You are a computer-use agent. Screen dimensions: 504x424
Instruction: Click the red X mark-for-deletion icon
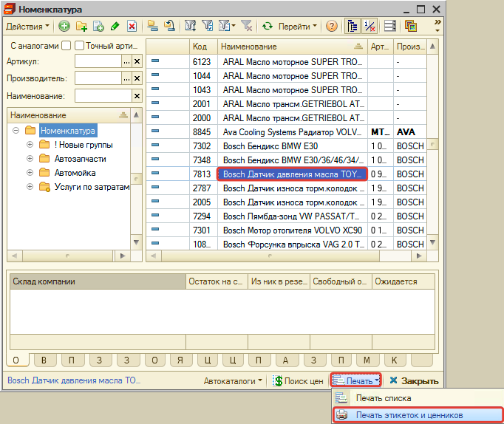(132, 27)
